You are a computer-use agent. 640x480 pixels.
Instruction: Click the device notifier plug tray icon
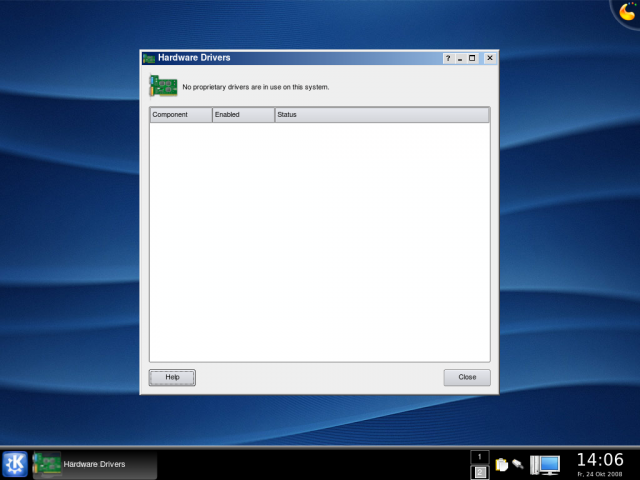point(518,464)
